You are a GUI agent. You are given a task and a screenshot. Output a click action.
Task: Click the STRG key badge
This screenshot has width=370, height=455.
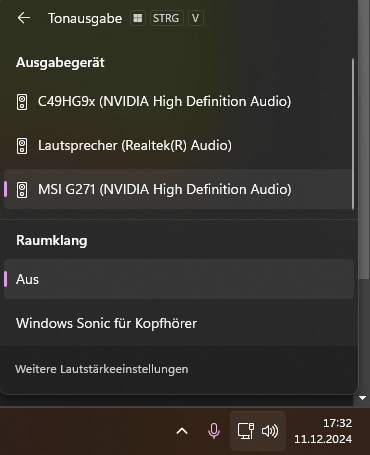point(166,18)
